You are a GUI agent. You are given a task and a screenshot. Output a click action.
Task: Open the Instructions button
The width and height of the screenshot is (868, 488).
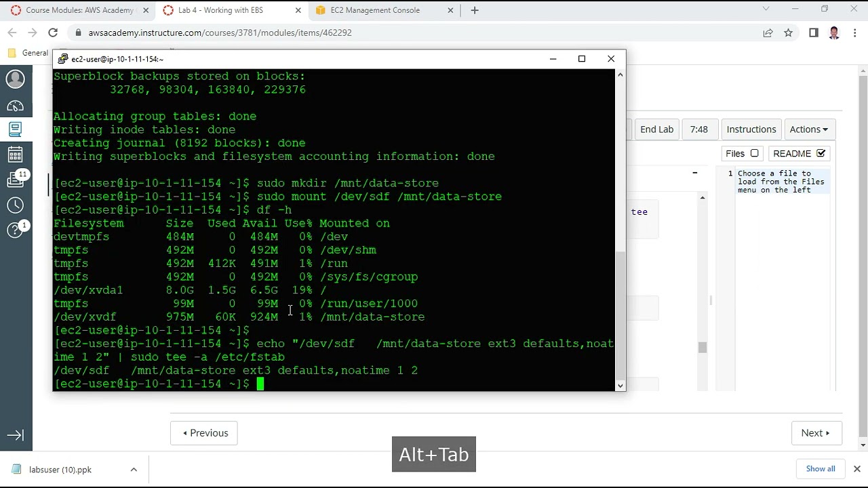coord(751,129)
